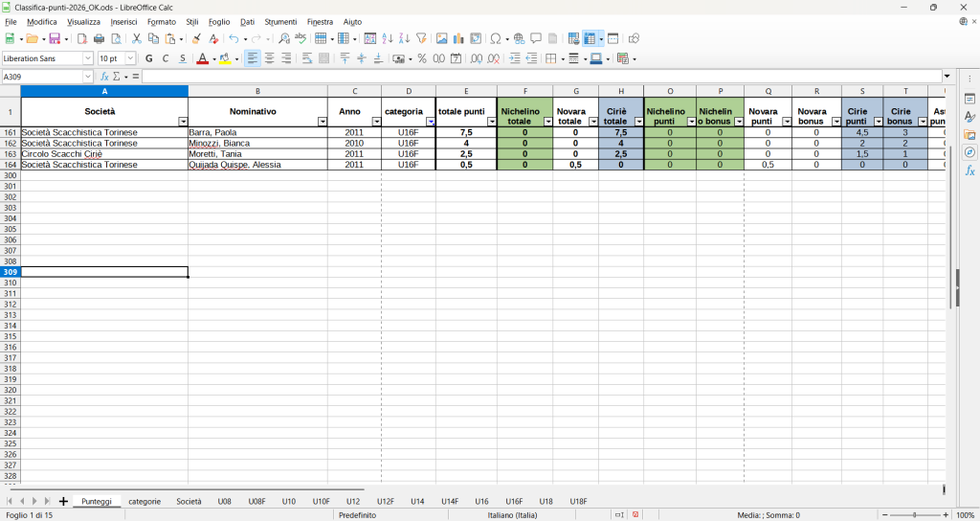Click the Print icon in toolbar
Viewport: 980px width, 521px height.
pyautogui.click(x=99, y=39)
